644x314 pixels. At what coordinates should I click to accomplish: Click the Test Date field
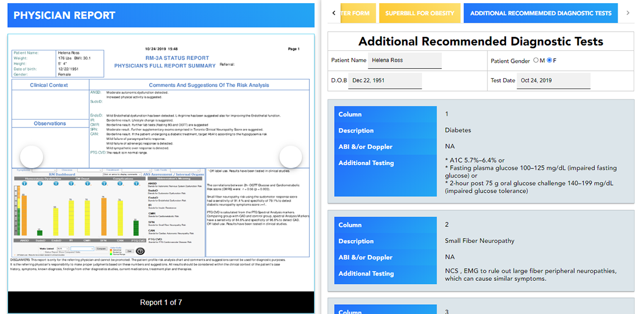(553, 81)
